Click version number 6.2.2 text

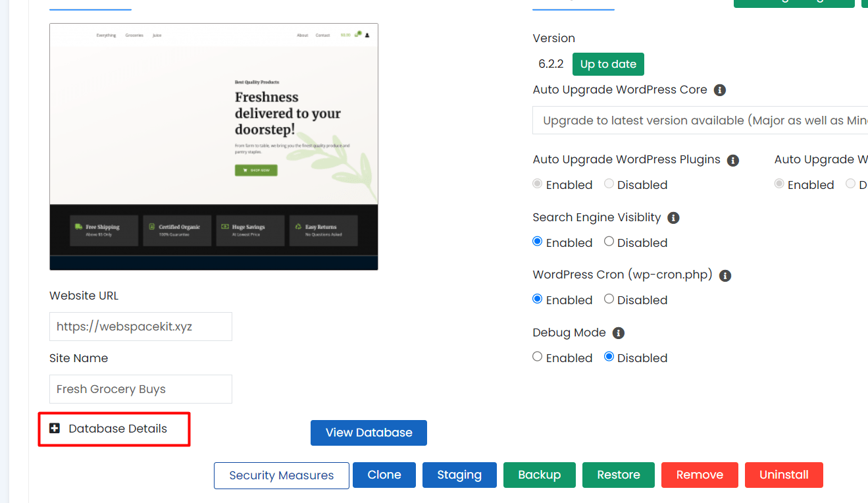(551, 64)
